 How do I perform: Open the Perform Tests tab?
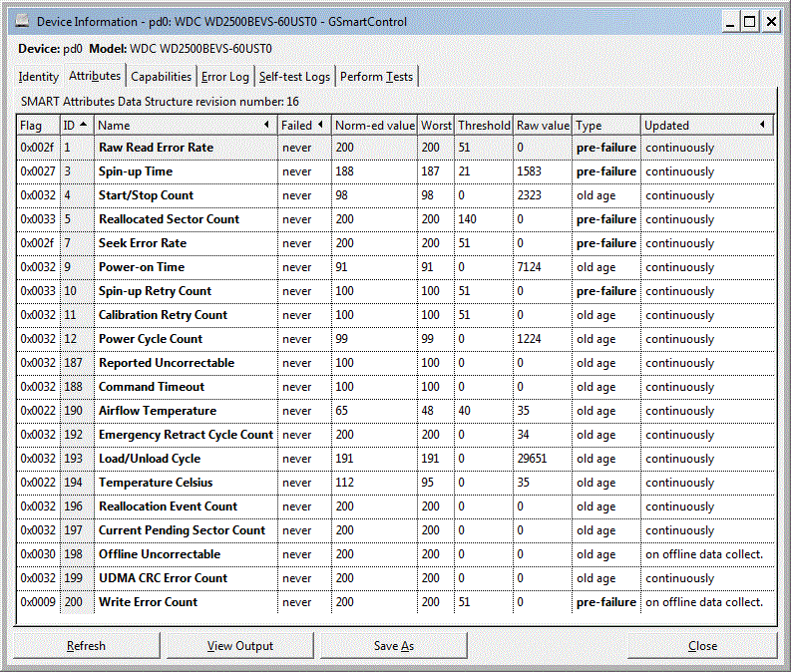[x=376, y=77]
